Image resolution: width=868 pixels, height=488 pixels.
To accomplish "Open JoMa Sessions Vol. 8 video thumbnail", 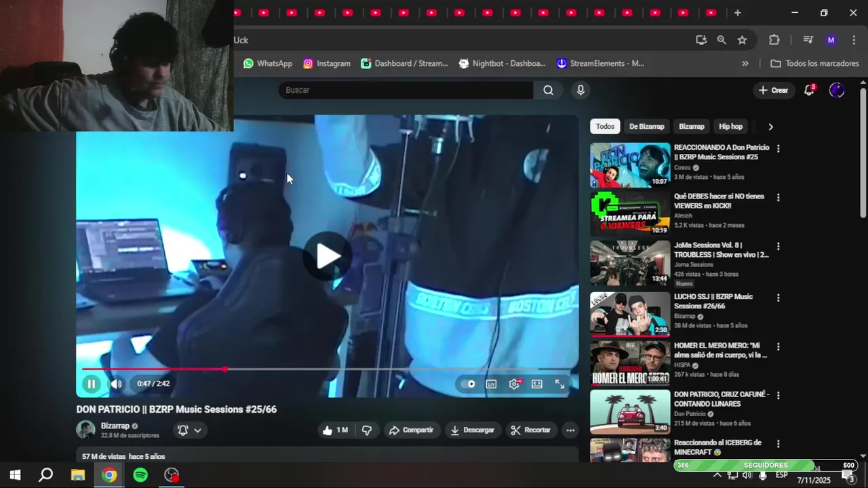I will tap(630, 263).
